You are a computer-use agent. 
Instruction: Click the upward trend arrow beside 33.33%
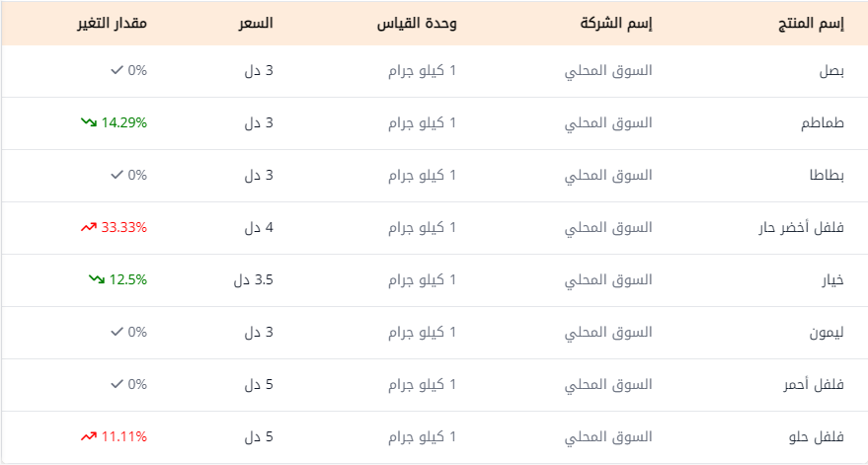[x=89, y=227]
